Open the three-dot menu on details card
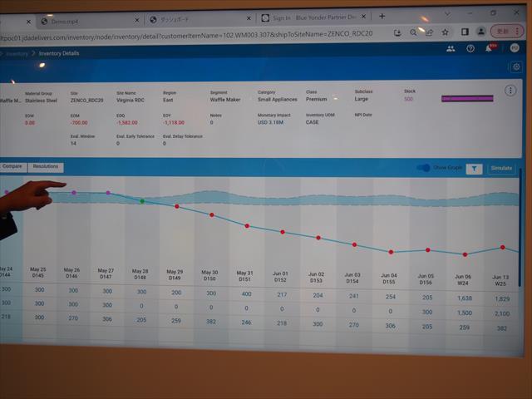The image size is (532, 399). (x=510, y=91)
